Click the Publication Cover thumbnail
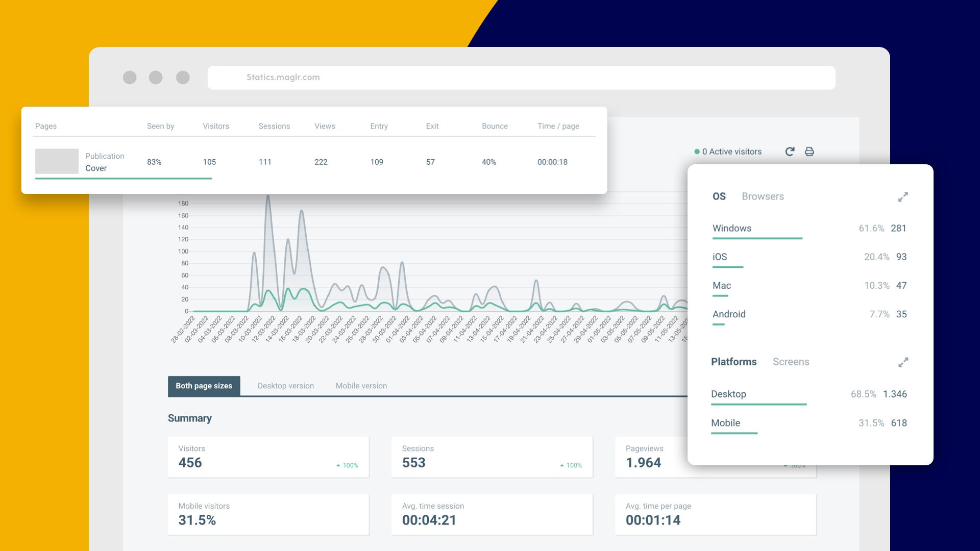This screenshot has width=980, height=551. pyautogui.click(x=57, y=160)
